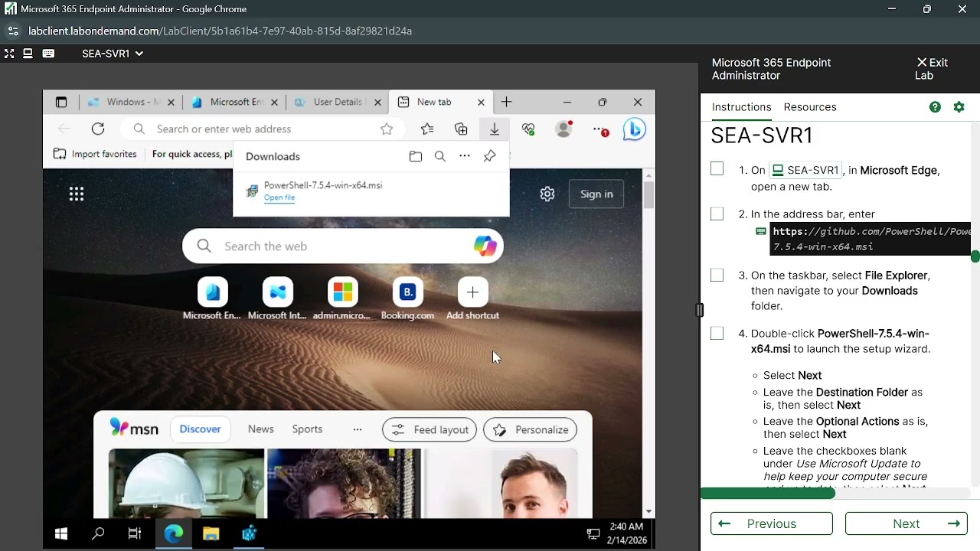This screenshot has width=980, height=551.
Task: Click the Sign in button
Action: [x=596, y=194]
